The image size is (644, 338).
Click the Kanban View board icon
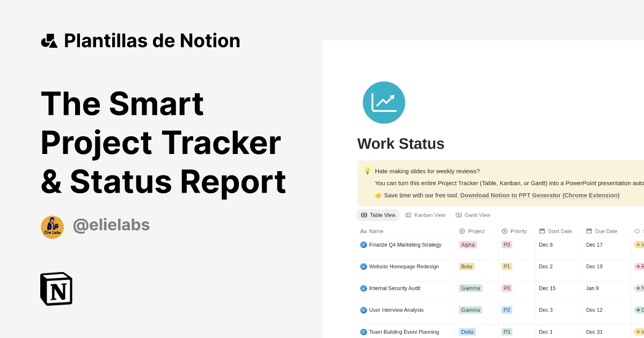click(408, 215)
